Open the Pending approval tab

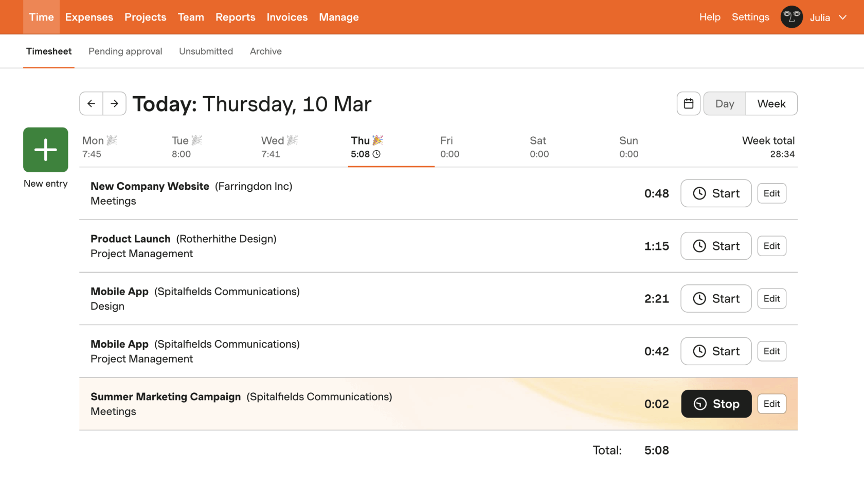(125, 51)
